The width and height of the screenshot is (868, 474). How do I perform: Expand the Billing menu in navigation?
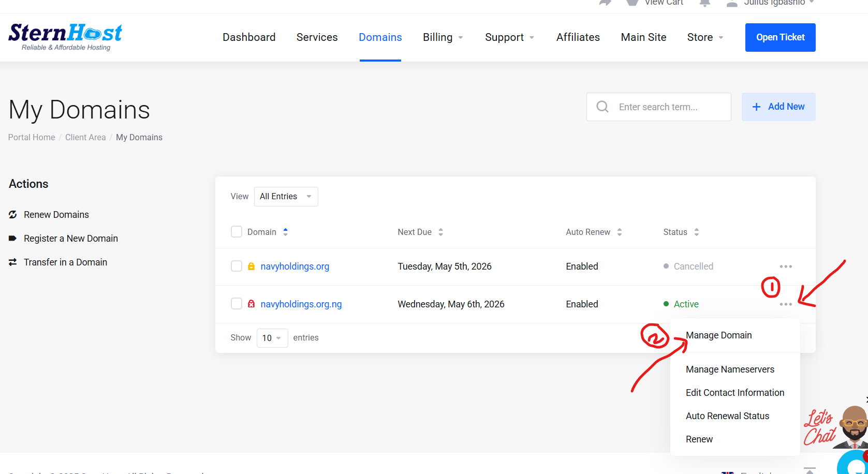coord(443,37)
